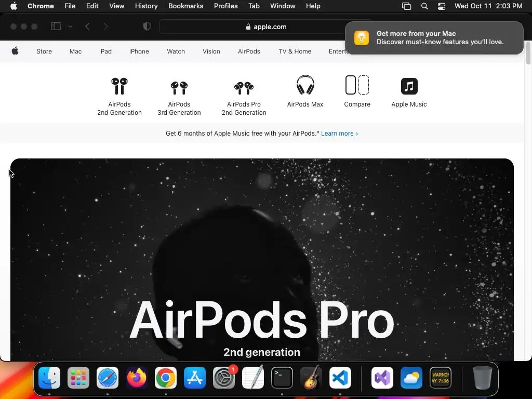Open Finder from the Dock

tap(49, 378)
